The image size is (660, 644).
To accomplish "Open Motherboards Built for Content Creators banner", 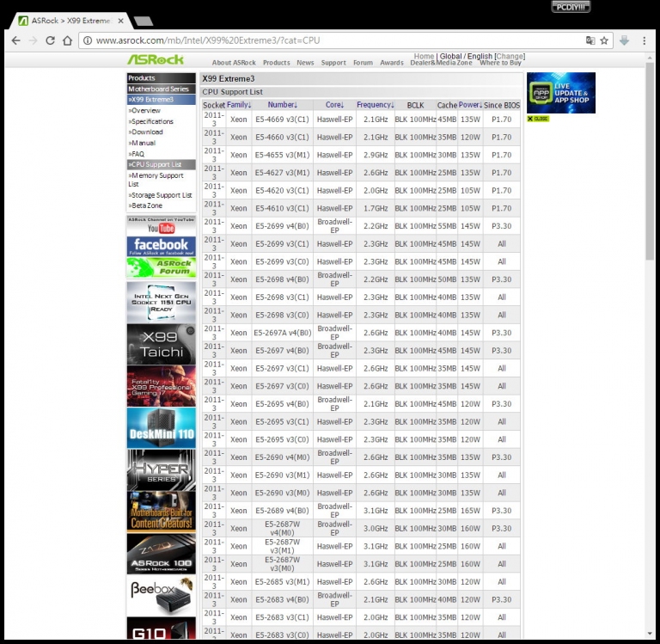I will [x=162, y=512].
